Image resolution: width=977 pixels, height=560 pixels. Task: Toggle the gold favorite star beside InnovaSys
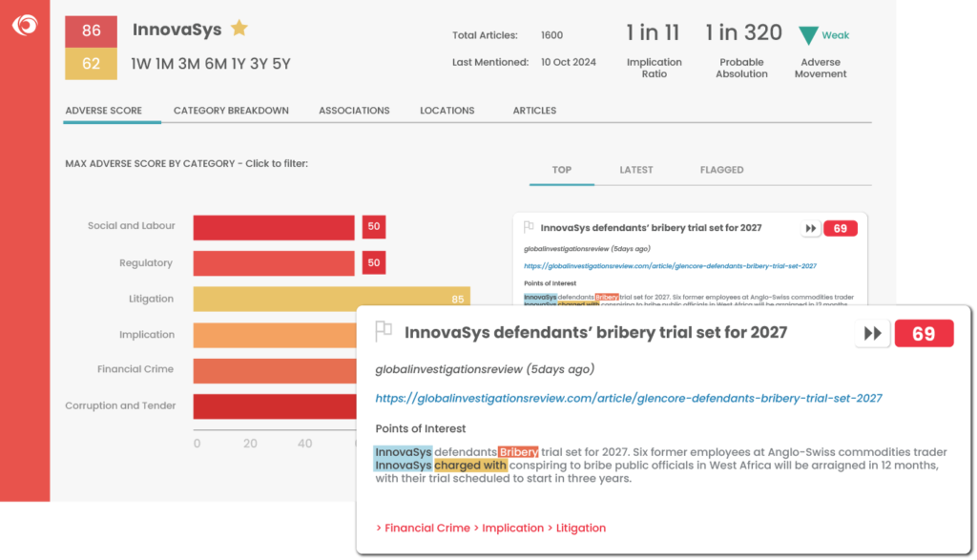239,28
